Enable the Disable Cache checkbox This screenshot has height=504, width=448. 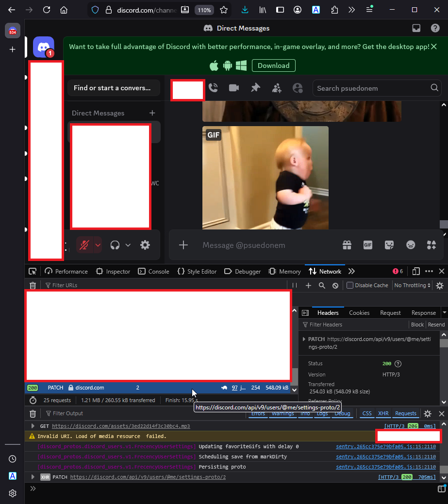[x=349, y=285]
